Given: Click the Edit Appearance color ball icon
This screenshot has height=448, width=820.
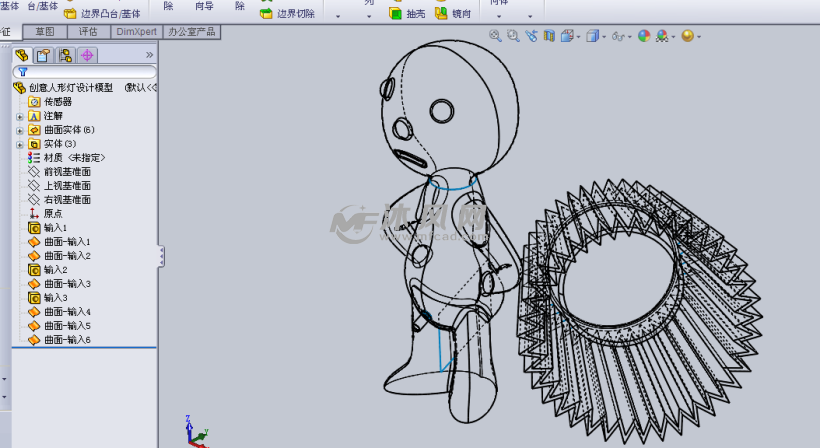Looking at the screenshot, I should pos(644,36).
